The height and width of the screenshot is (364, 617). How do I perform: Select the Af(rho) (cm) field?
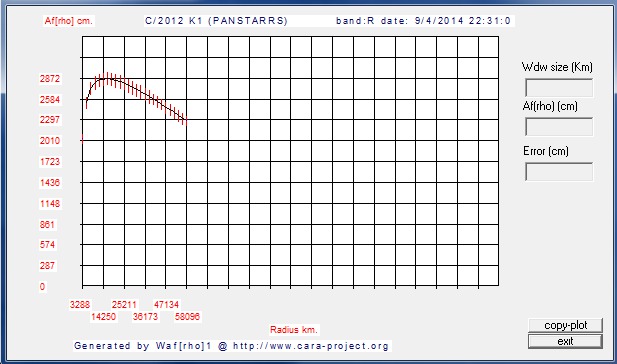coord(559,127)
